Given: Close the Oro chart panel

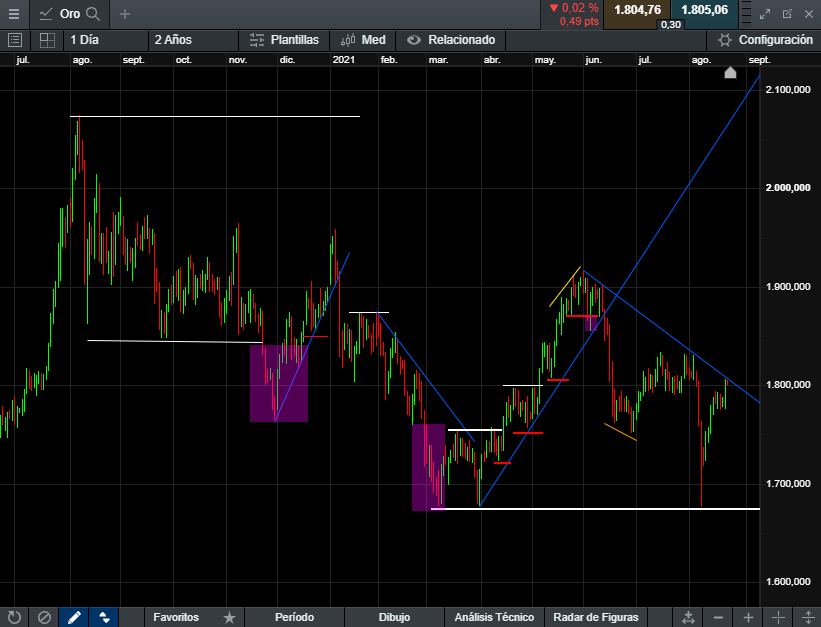Looking at the screenshot, I should tap(809, 14).
